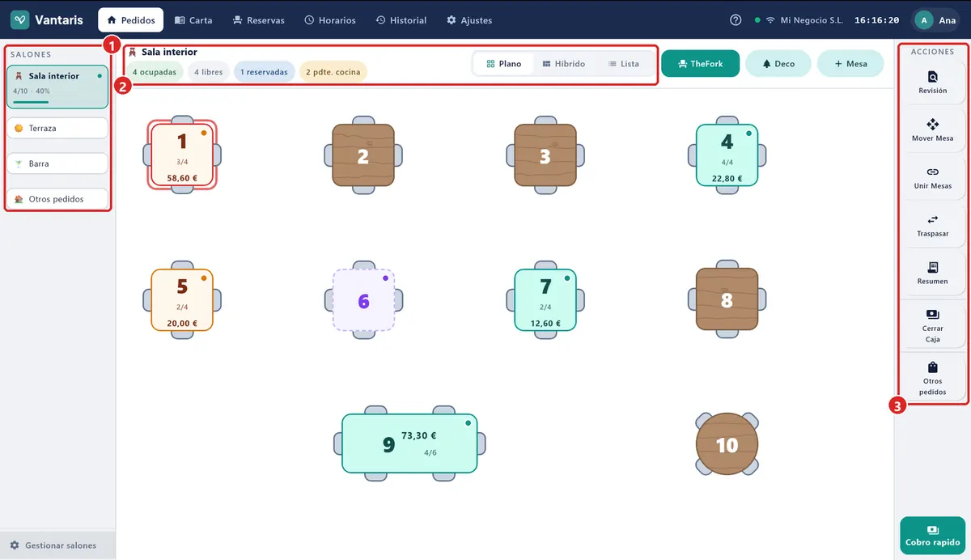Open Otros pedidos in Acciones panel
The height and width of the screenshot is (560, 971).
(932, 378)
